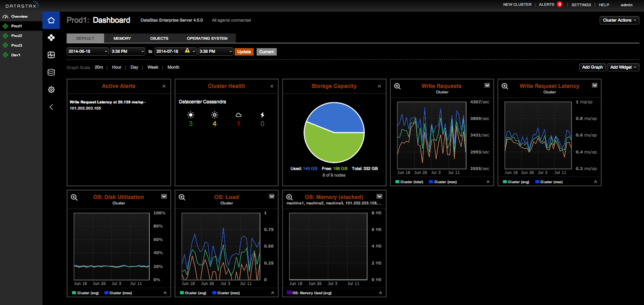
Task: Switch to the OBJECTS tab
Action: pyautogui.click(x=159, y=38)
